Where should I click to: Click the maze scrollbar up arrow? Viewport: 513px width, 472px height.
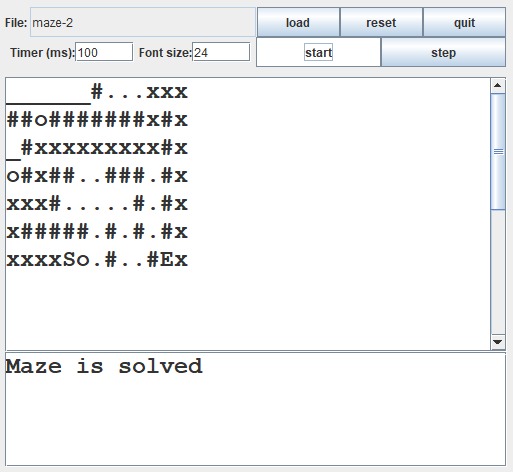(498, 86)
